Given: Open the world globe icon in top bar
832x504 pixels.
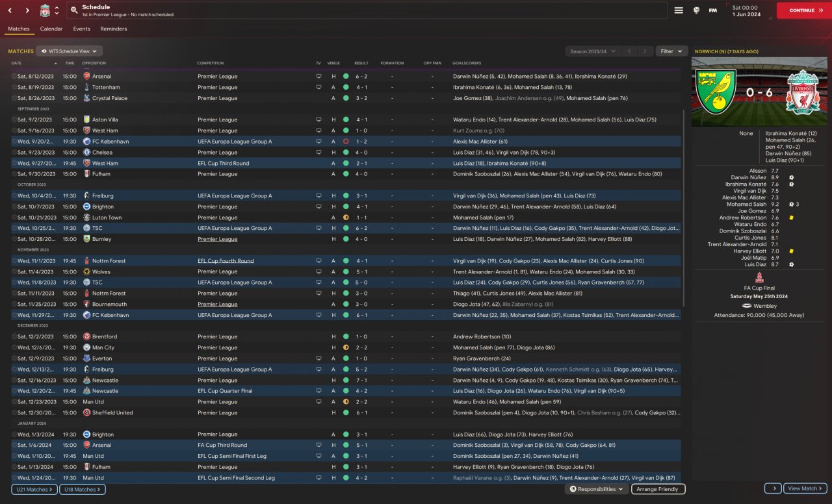Looking at the screenshot, I should click(x=696, y=10).
